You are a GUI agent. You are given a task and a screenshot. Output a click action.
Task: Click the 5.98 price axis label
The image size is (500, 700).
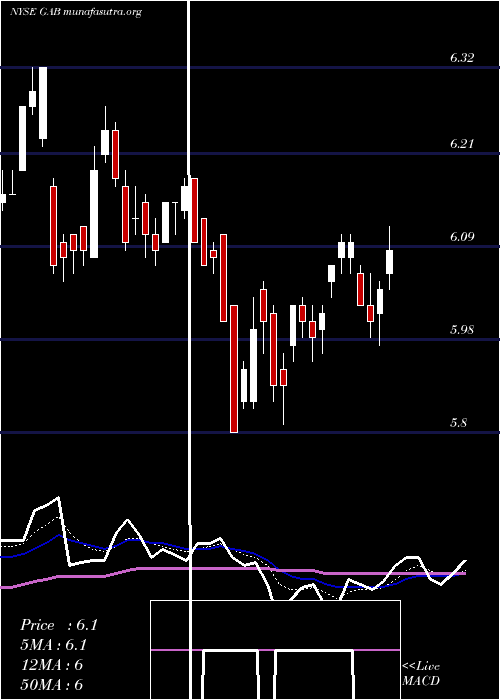[x=462, y=329]
